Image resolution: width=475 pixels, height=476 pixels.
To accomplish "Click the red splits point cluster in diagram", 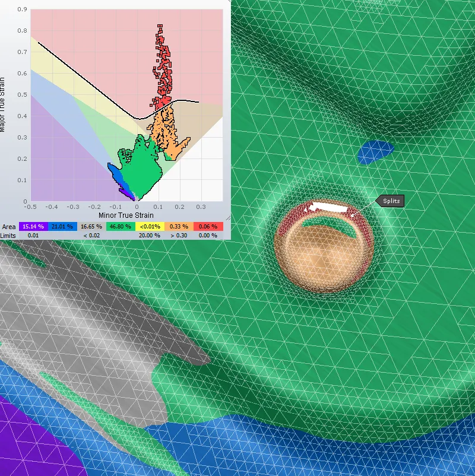I will tap(162, 65).
